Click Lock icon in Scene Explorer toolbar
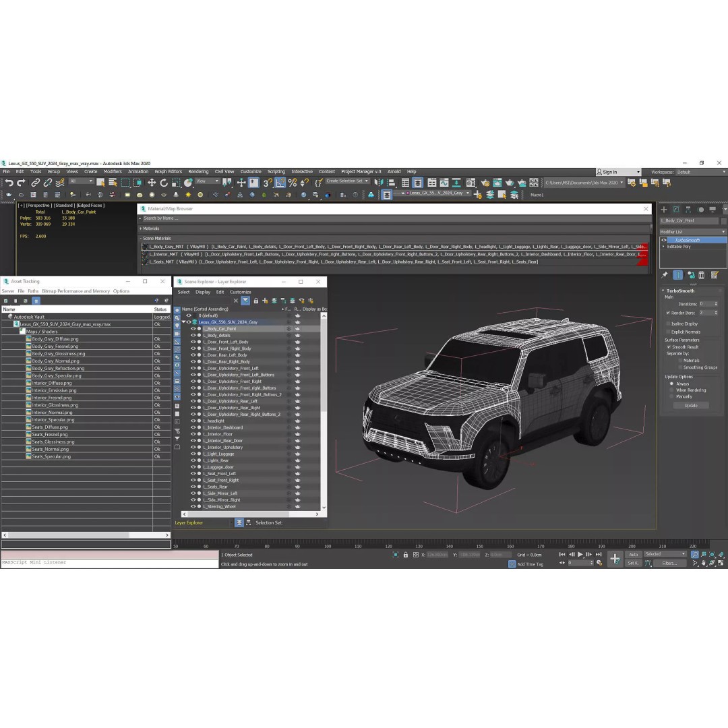Image resolution: width=728 pixels, height=728 pixels. [256, 301]
